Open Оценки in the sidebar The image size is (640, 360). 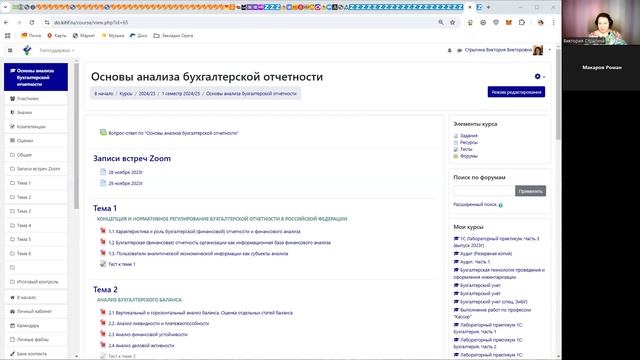pos(36,140)
